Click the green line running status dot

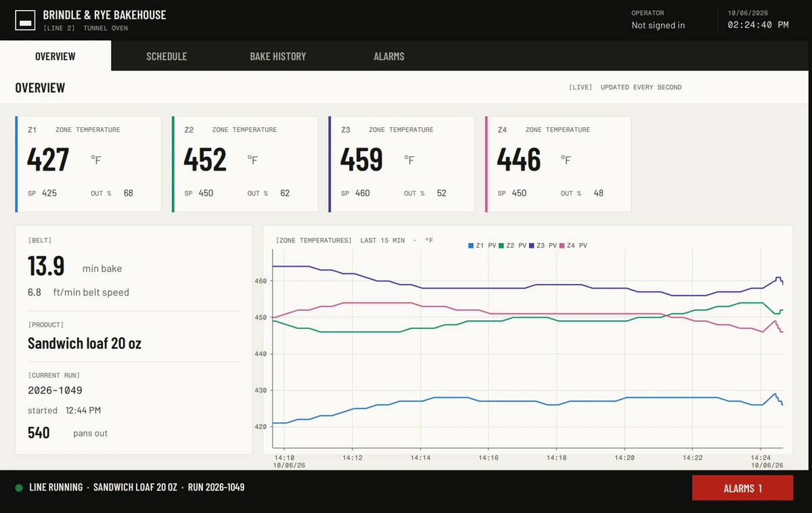tap(19, 487)
